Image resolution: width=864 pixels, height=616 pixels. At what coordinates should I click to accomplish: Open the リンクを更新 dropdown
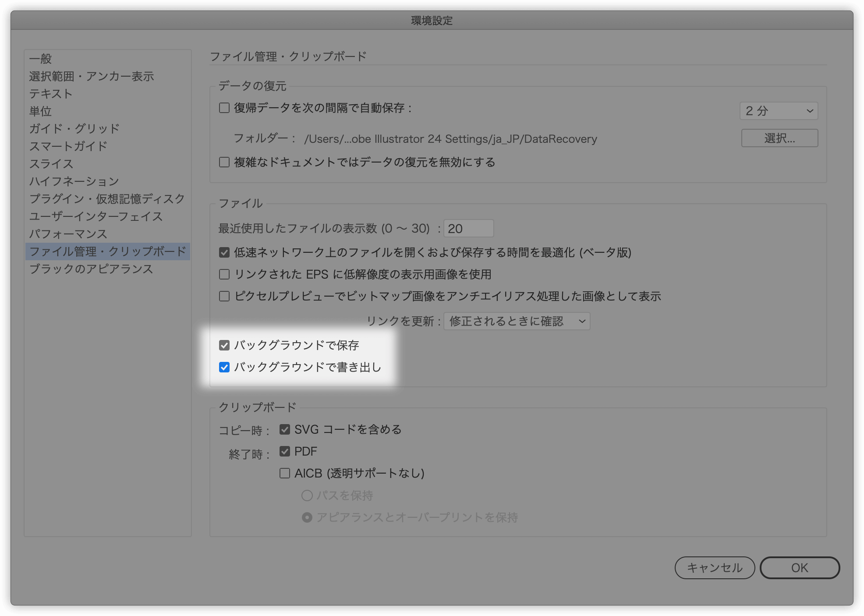point(517,321)
